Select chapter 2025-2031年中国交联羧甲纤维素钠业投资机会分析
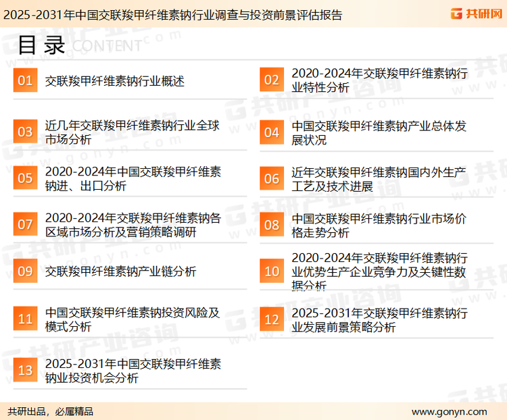Image resolution: width=507 pixels, height=420 pixels. (x=133, y=370)
